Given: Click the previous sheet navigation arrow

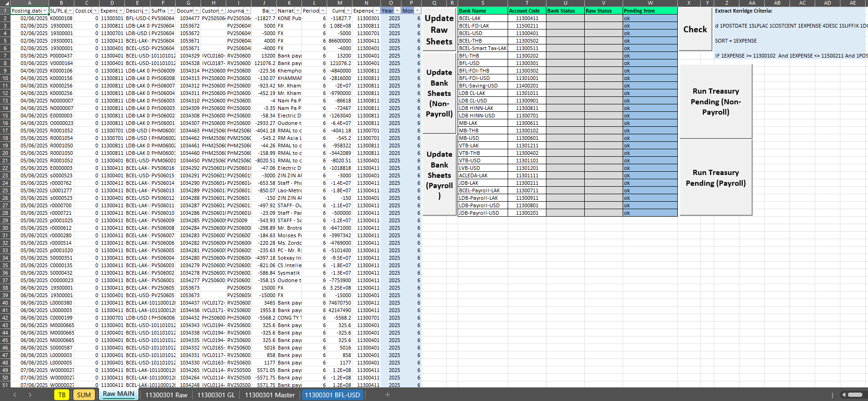Looking at the screenshot, I should (15, 395).
